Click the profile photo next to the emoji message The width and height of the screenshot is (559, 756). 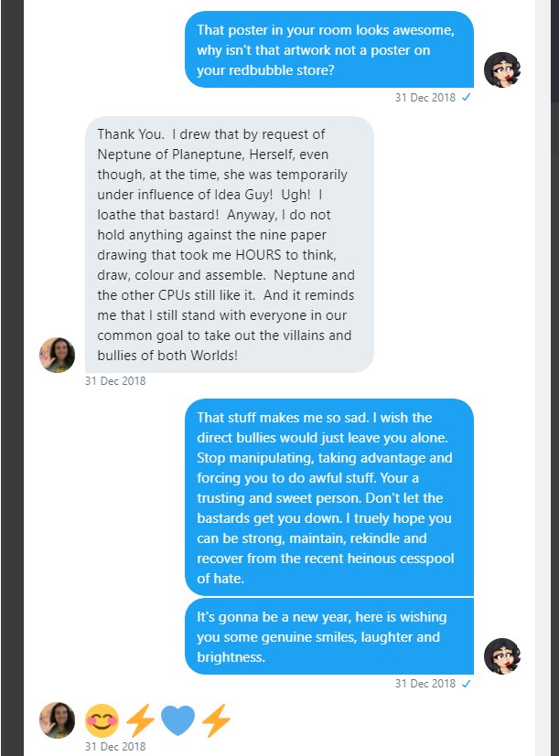(x=57, y=720)
